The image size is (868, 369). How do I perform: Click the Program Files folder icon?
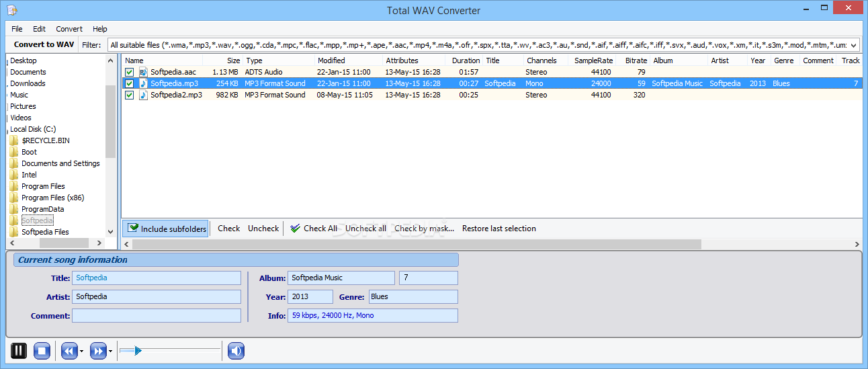[x=13, y=186]
